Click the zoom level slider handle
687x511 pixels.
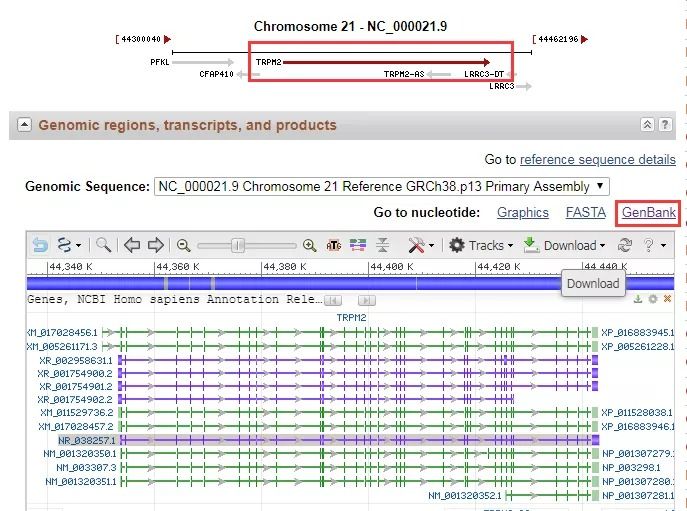238,245
